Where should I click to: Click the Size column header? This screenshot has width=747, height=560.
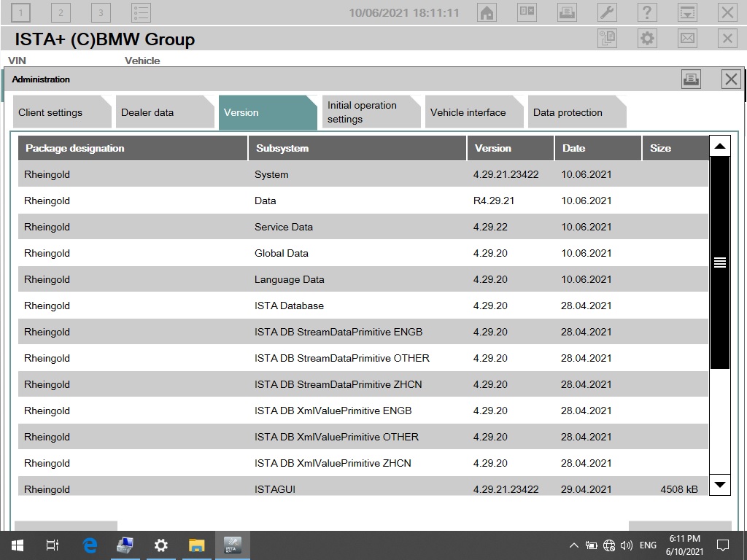click(x=676, y=148)
